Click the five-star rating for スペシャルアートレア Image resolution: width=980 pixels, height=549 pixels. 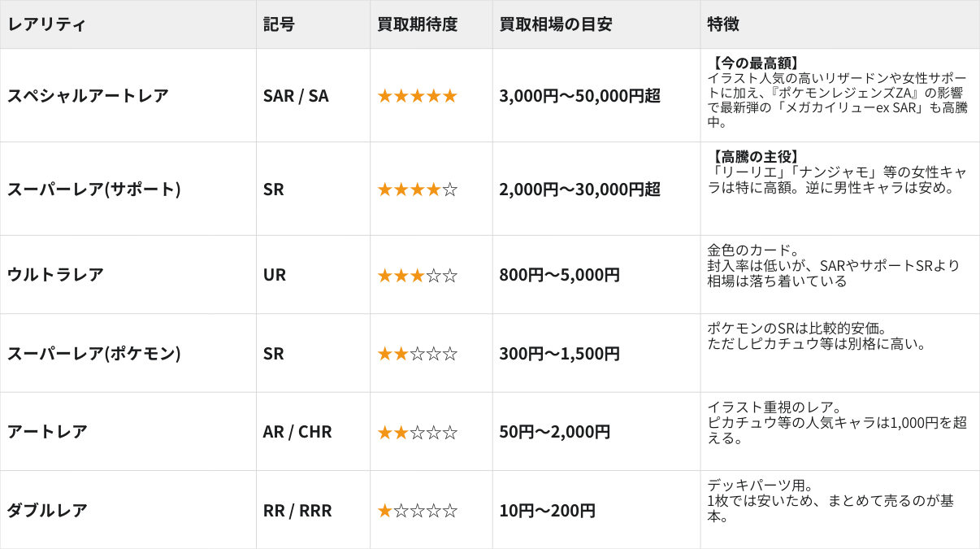417,96
